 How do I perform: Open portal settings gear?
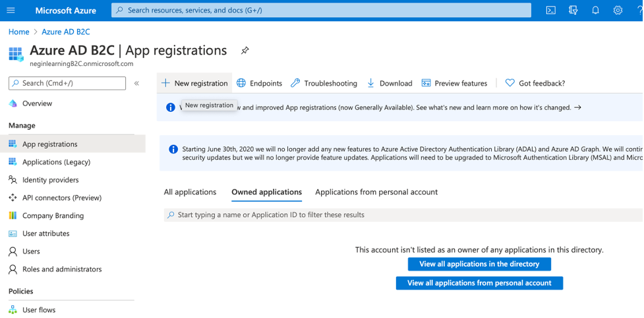click(x=618, y=11)
